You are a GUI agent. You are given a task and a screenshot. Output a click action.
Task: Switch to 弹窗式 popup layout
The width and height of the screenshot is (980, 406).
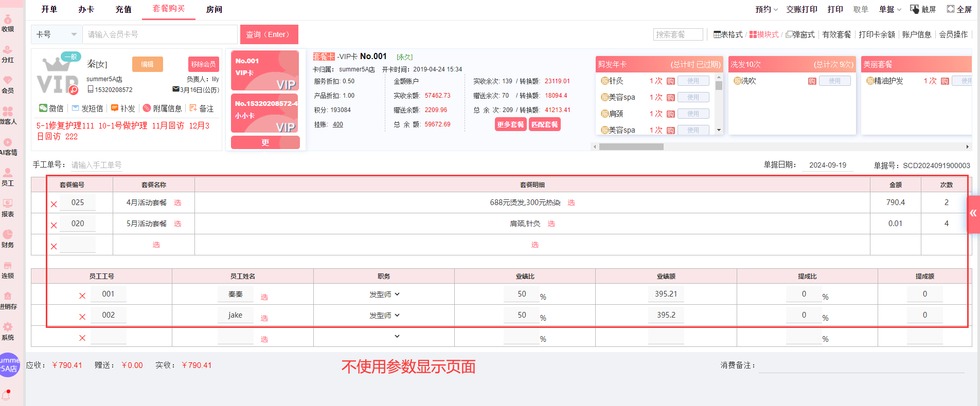800,34
